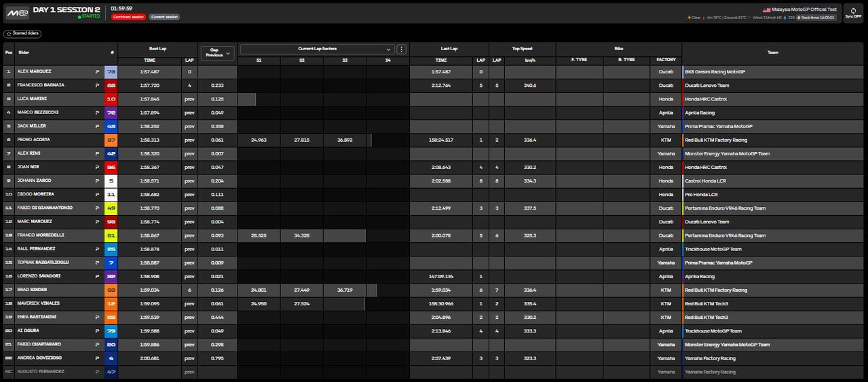Click the pit icon for Johann Zarco
Image resolution: width=868 pixels, height=382 pixels.
96,180
